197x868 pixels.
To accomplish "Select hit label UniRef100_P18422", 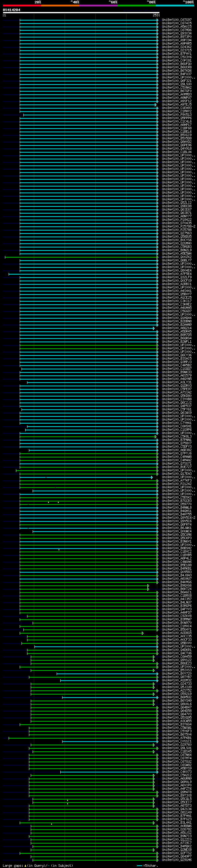I will coord(177,220).
